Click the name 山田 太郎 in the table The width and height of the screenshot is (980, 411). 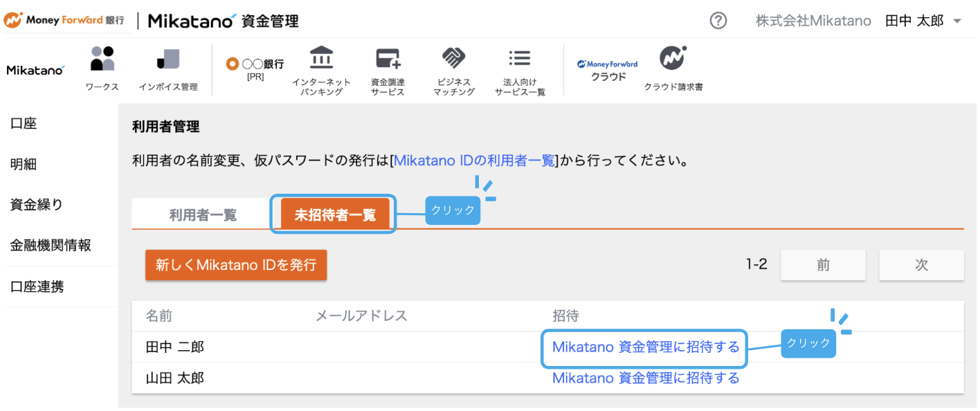coord(175,378)
